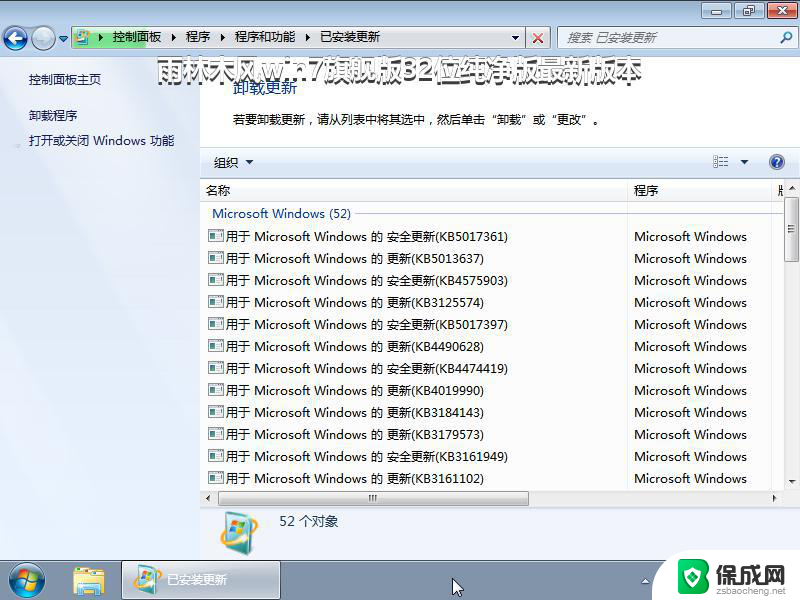This screenshot has width=800, height=600.
Task: Select update KB3184143 row
Action: [x=492, y=412]
